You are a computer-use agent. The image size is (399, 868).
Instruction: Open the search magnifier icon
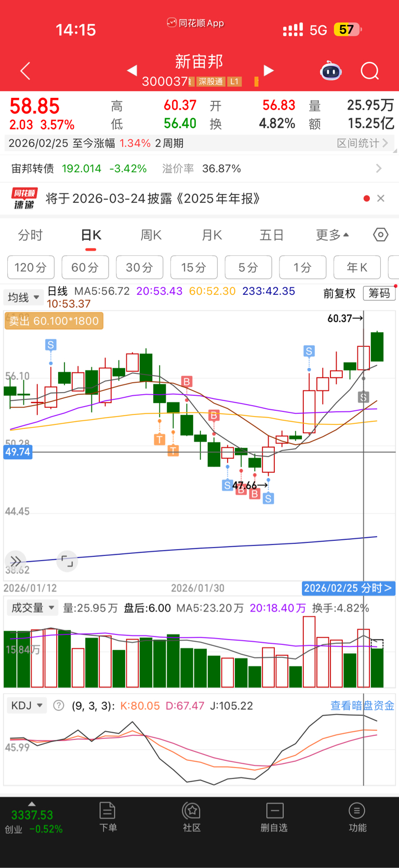(370, 71)
